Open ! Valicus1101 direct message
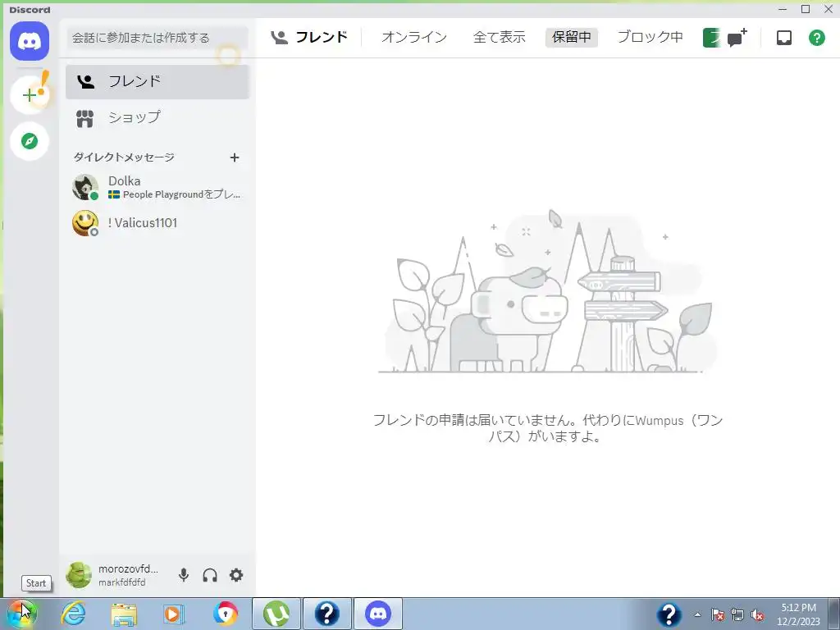The width and height of the screenshot is (840, 630). pyautogui.click(x=157, y=223)
